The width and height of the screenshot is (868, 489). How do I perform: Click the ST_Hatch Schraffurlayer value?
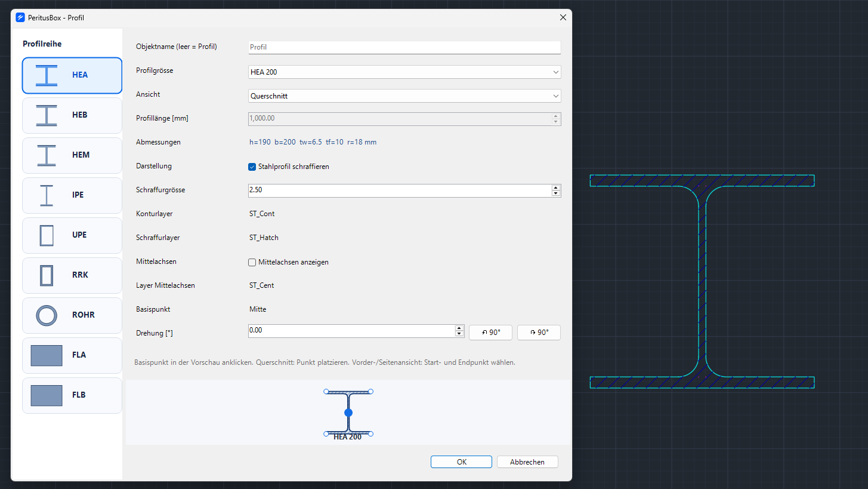coord(264,238)
